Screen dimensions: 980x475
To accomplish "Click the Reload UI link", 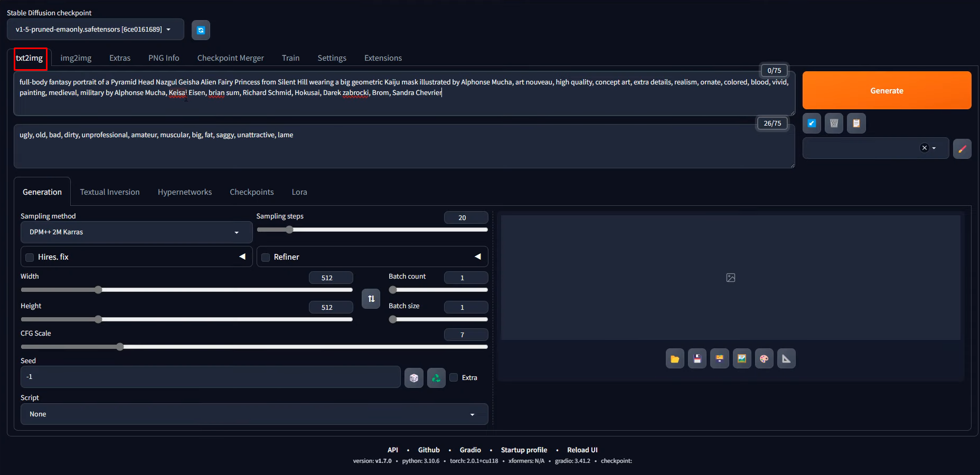I will 582,450.
